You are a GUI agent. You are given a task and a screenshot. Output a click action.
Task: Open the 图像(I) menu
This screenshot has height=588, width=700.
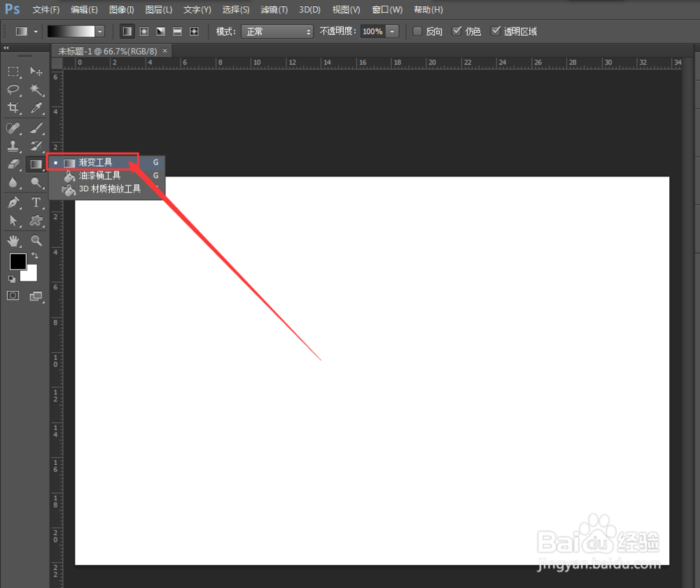pos(121,9)
